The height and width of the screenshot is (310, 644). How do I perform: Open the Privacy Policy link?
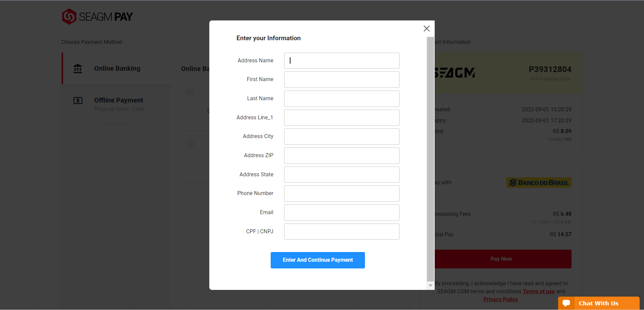[500, 299]
